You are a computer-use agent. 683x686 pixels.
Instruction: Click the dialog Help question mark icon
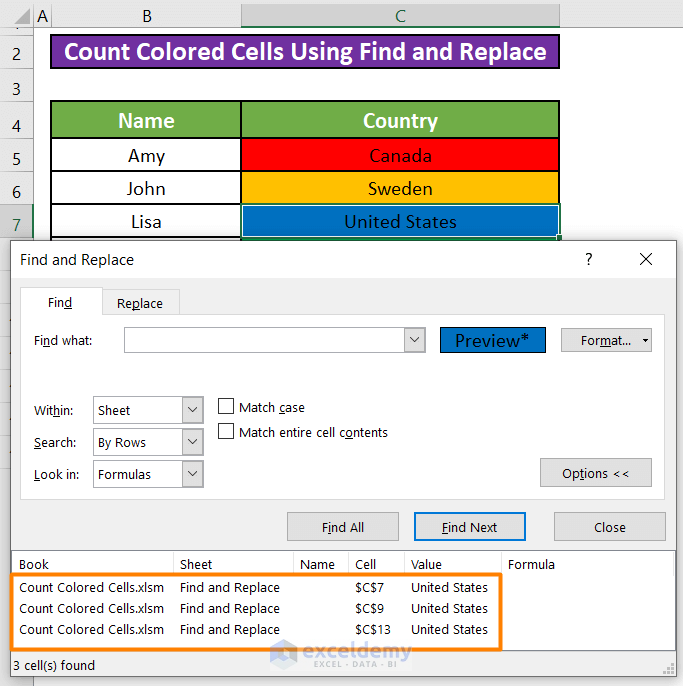[588, 259]
